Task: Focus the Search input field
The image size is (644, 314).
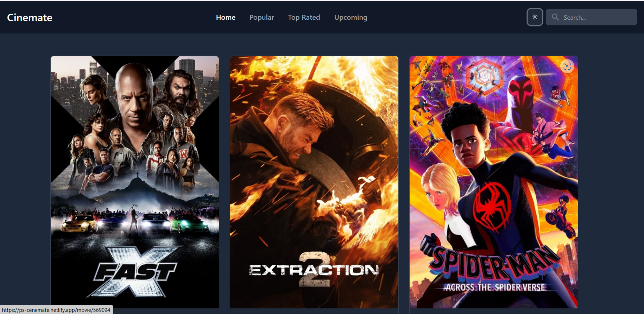Action: [591, 17]
